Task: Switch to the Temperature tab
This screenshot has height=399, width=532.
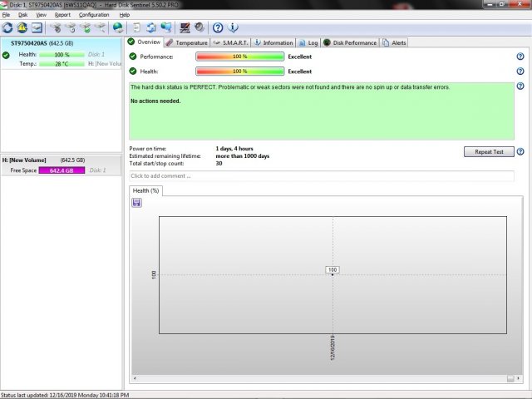Action: click(x=186, y=42)
